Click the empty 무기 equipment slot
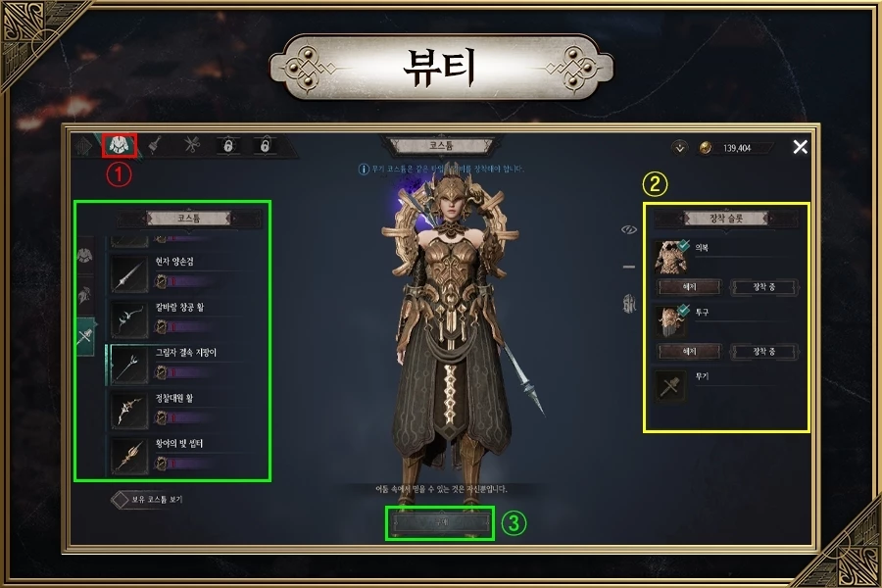882x588 pixels. click(x=670, y=386)
